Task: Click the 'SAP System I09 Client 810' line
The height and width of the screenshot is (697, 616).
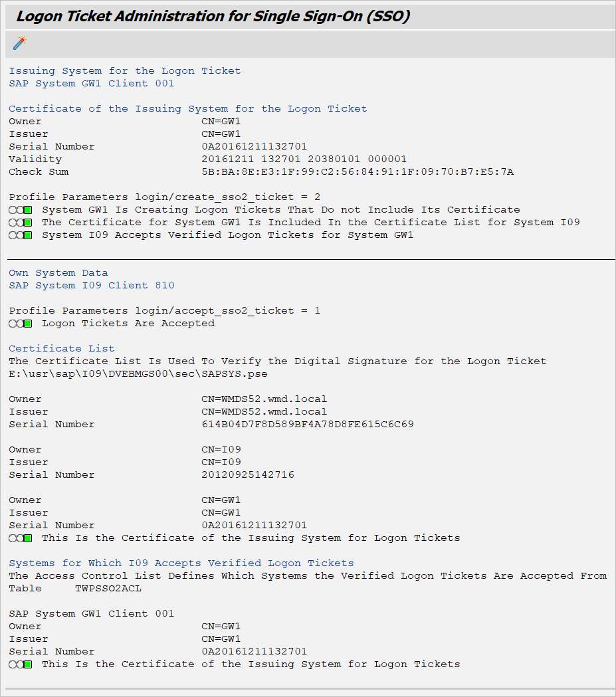Action: click(x=91, y=286)
